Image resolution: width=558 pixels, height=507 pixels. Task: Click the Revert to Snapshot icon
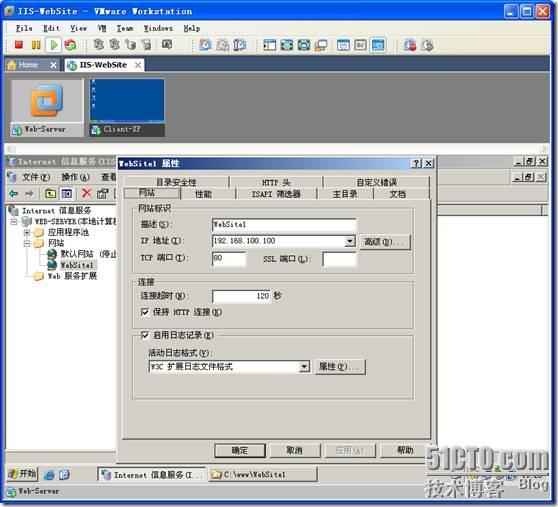click(223, 45)
